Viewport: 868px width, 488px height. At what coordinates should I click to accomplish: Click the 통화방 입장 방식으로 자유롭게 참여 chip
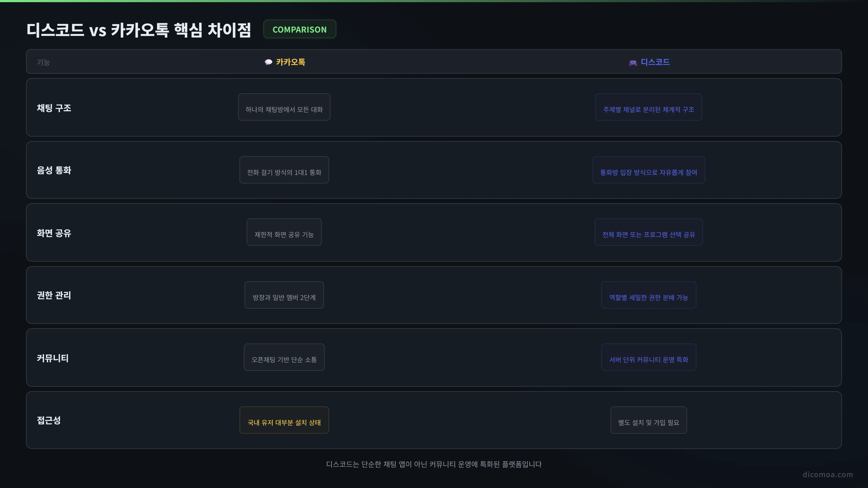649,170
